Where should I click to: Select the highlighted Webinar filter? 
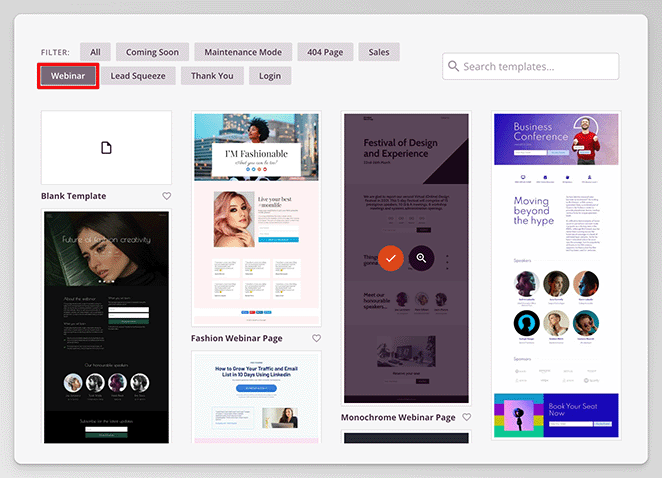tap(68, 75)
